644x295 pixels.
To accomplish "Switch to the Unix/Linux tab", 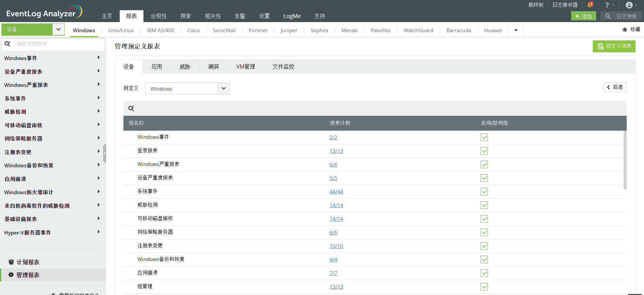I will click(121, 30).
